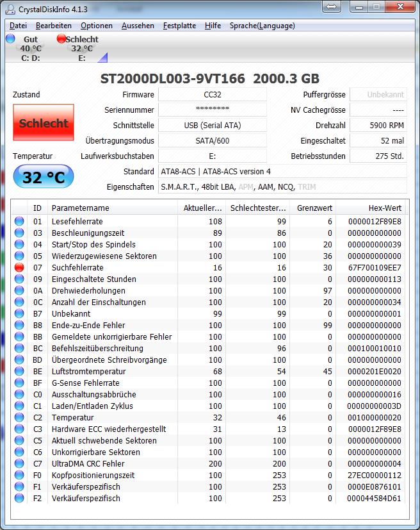Click hex value 27EC00000112
This screenshot has width=420, height=530.
point(375,476)
